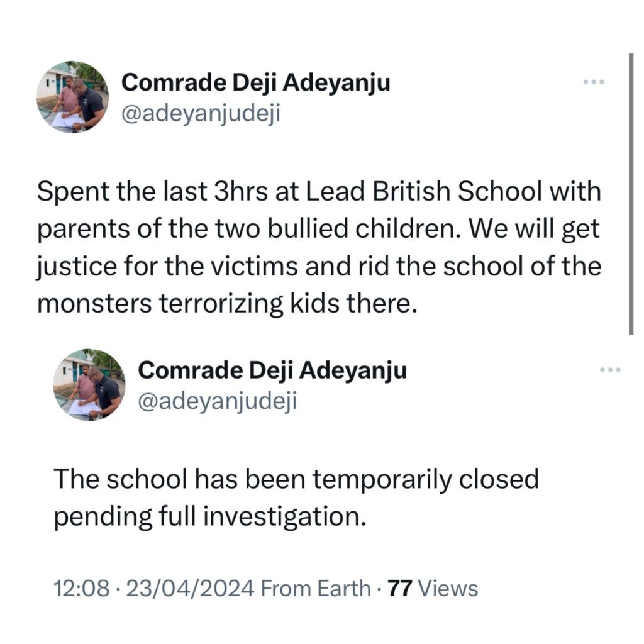View the 77 Views count
Image resolution: width=644 pixels, height=644 pixels.
433,588
